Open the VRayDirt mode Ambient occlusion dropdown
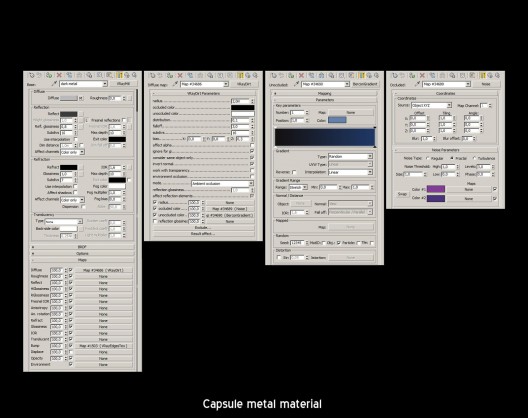Viewport: 528px width, 418px height. tap(222, 184)
